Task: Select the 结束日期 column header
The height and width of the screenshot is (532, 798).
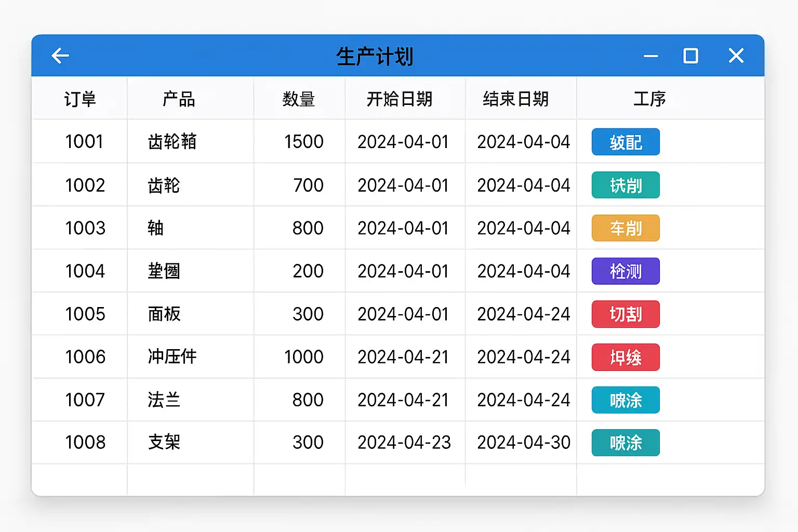Action: pos(515,99)
